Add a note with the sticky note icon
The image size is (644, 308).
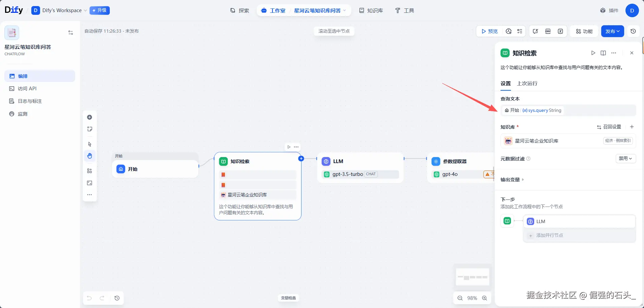[x=90, y=129]
